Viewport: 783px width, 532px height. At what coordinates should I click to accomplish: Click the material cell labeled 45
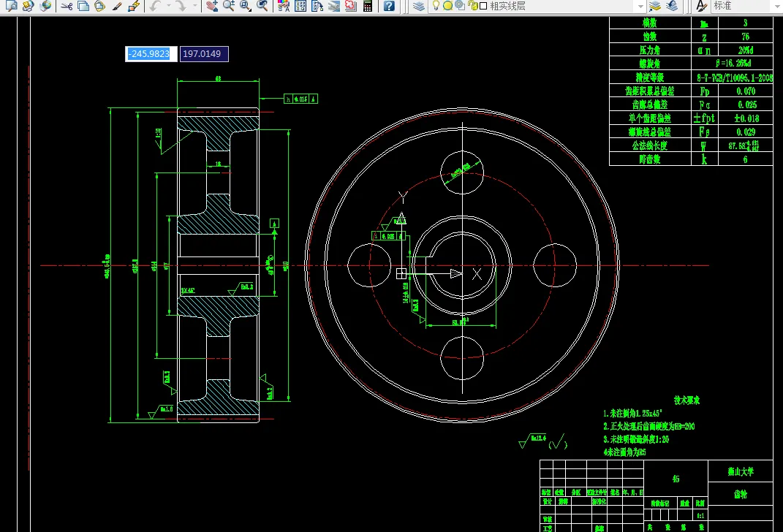[x=676, y=479]
